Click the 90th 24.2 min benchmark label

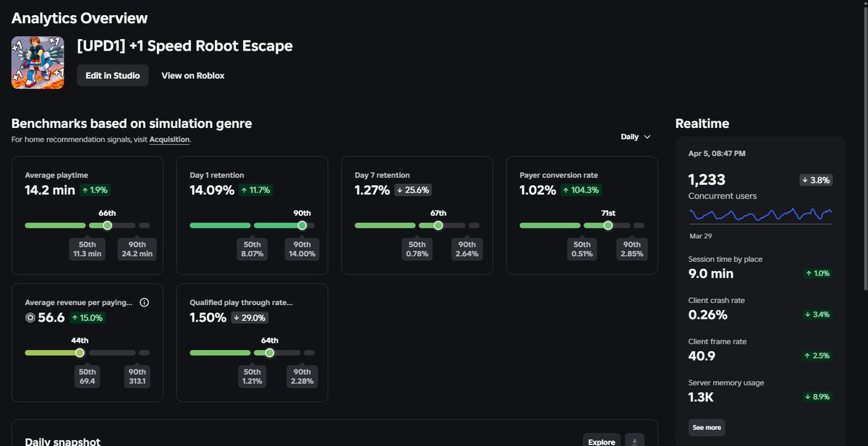point(136,249)
